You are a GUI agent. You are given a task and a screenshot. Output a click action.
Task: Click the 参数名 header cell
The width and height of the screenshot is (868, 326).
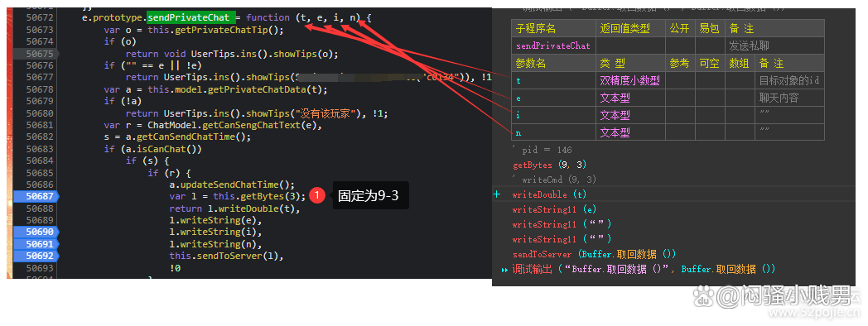pos(553,63)
